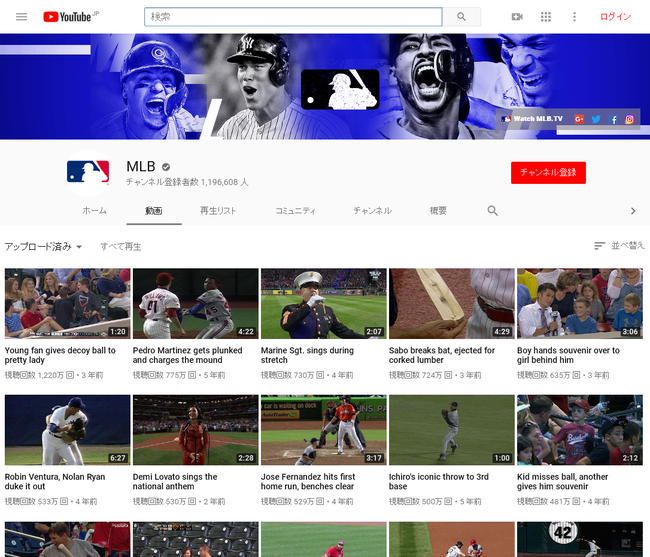This screenshot has height=557, width=650.
Task: Click the ログイン sign-in link
Action: pos(615,17)
